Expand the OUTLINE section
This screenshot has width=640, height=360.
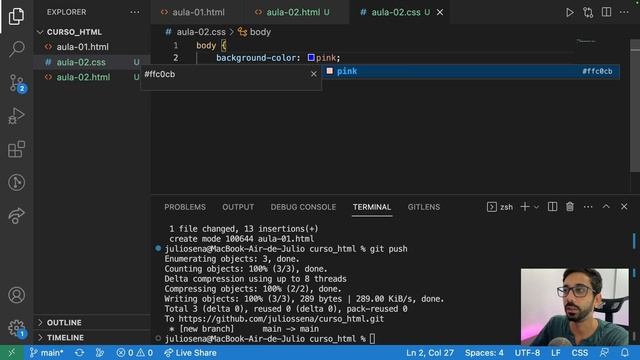(64, 322)
